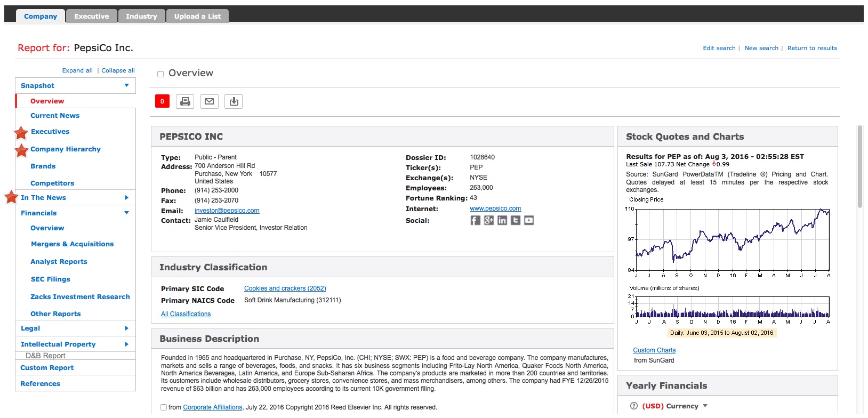Expand the Legal section arrow
868x418 pixels.
point(126,328)
